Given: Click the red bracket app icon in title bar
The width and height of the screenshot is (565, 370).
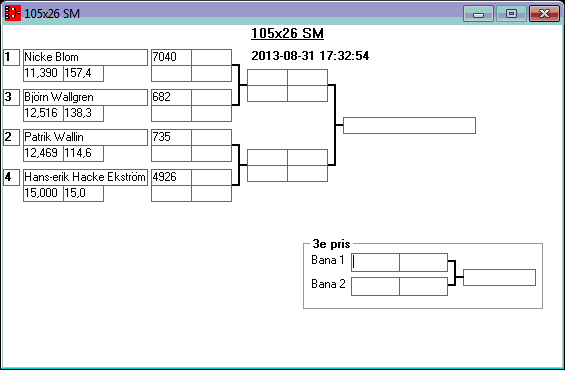Looking at the screenshot, I should [x=13, y=13].
